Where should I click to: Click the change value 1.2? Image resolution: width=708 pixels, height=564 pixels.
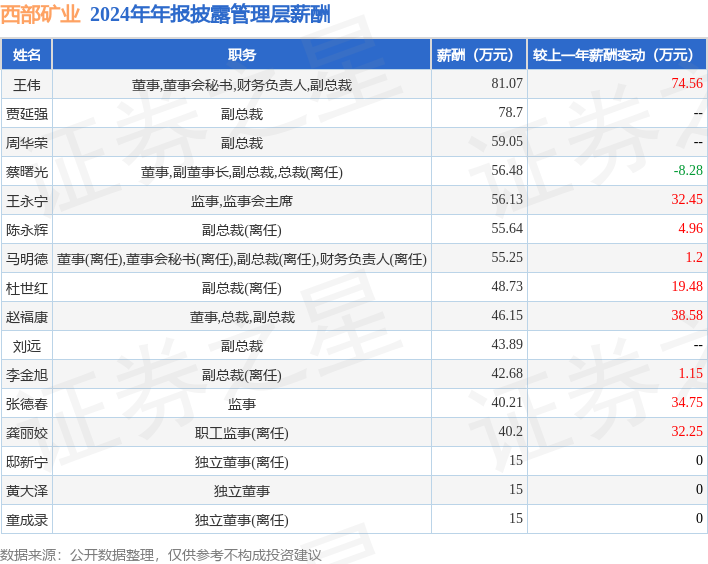pyautogui.click(x=694, y=257)
